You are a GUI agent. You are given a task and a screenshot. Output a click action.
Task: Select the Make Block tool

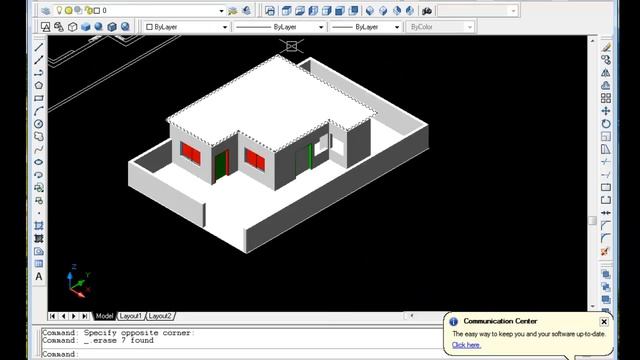[x=39, y=200]
